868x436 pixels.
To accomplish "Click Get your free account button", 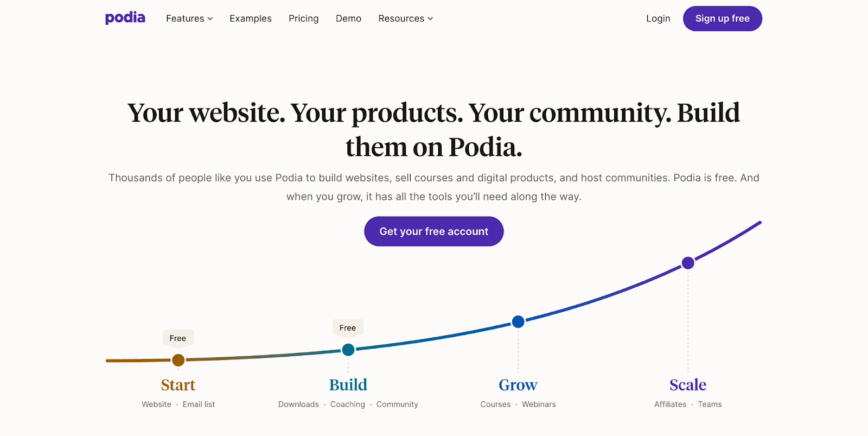I will point(433,231).
